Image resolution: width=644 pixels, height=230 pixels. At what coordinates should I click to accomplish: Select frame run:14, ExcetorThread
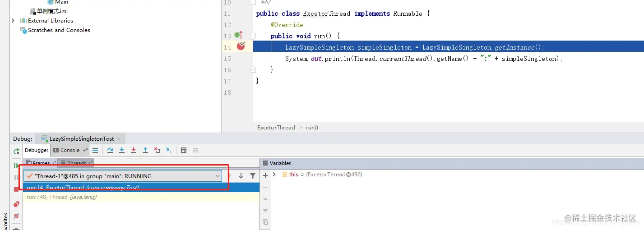141,188
